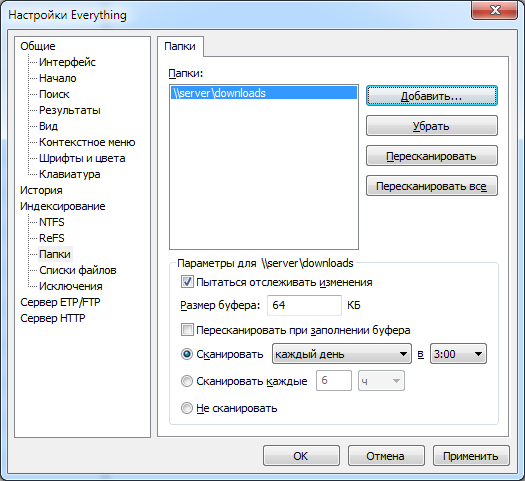The width and height of the screenshot is (525, 481).
Task: Open the Интерфейс settings page
Action: click(x=67, y=62)
